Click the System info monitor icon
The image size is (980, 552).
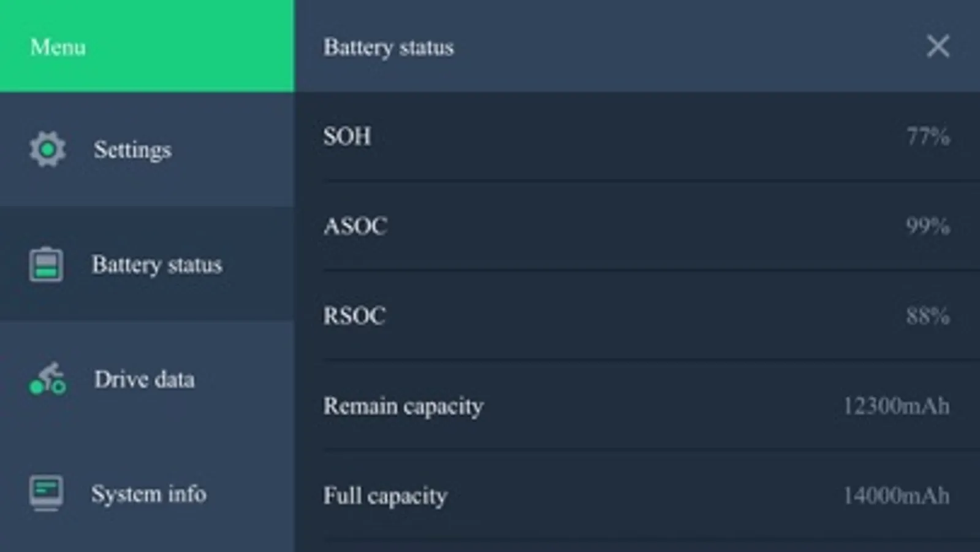[x=46, y=493]
